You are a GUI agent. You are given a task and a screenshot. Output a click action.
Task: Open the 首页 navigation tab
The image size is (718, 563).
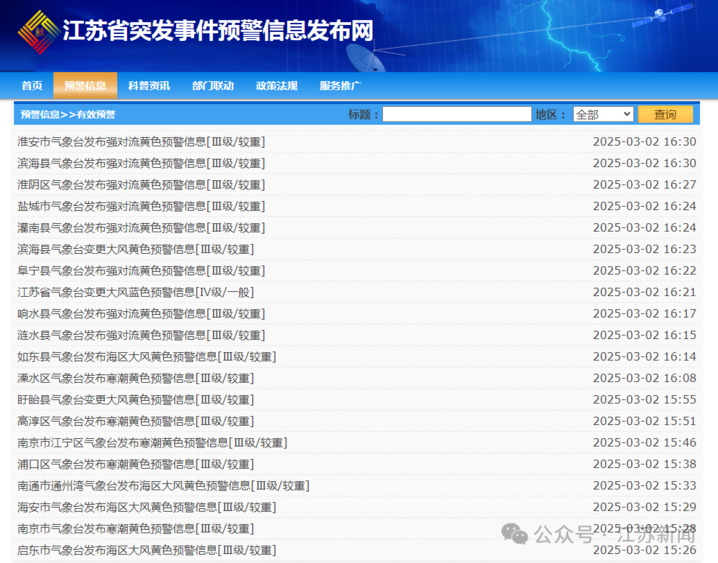coord(32,86)
